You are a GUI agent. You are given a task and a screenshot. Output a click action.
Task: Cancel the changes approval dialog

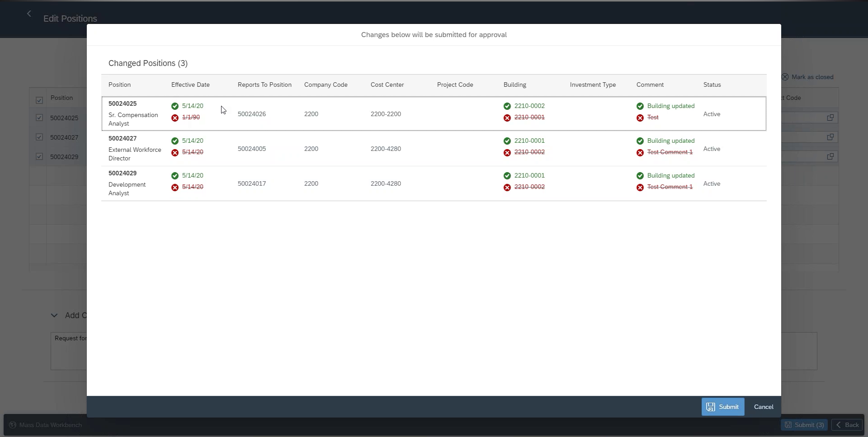pos(763,407)
